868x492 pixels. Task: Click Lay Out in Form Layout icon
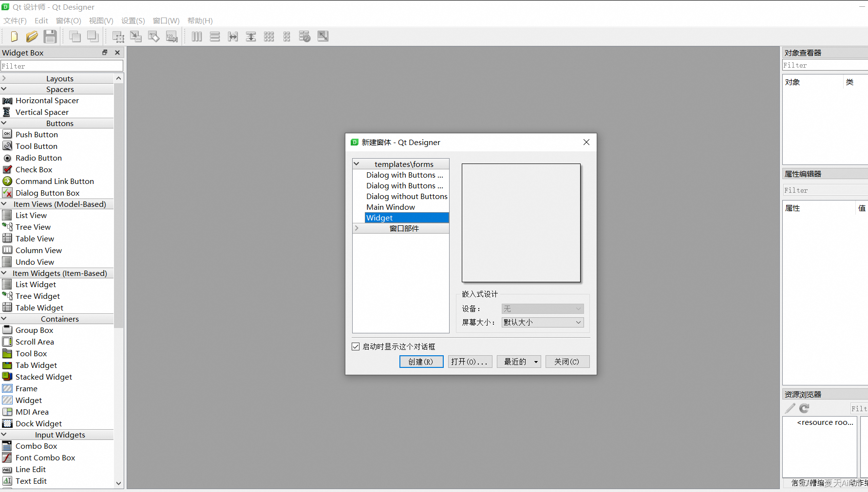[x=287, y=36]
